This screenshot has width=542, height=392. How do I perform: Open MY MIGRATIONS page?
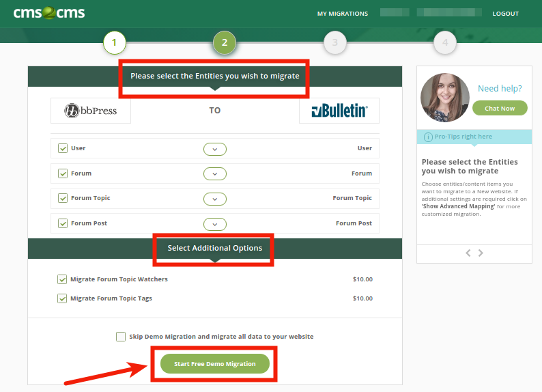[x=343, y=14]
